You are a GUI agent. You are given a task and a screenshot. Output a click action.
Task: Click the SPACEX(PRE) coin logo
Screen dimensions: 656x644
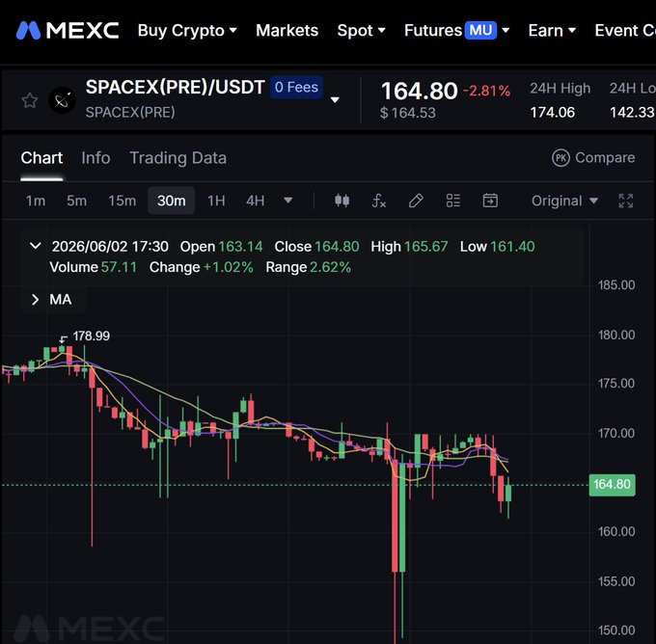62,100
